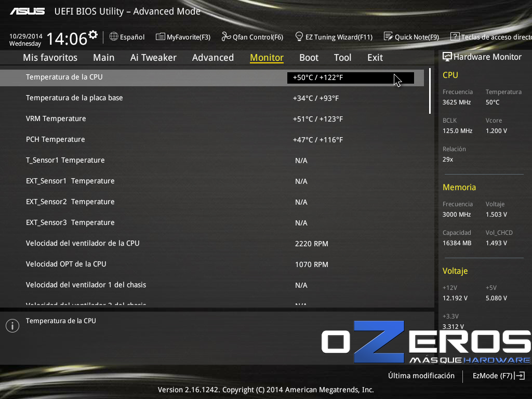Change language via Español button
The image size is (532, 399).
point(127,37)
